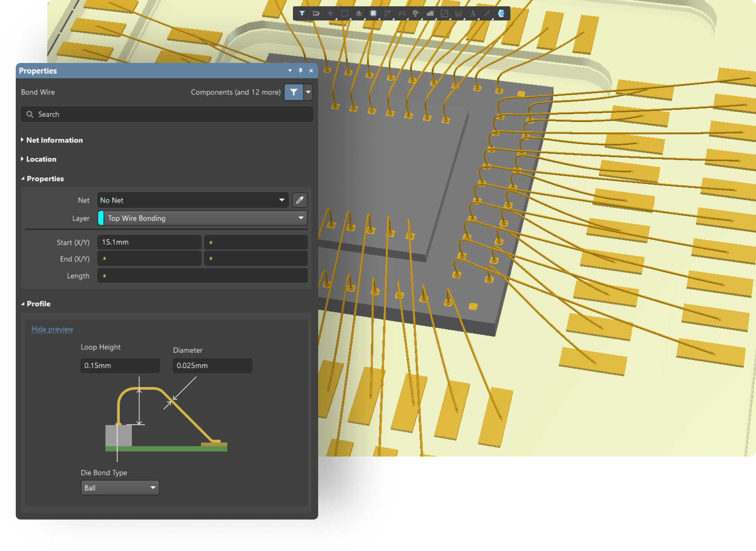Viewport: 756px width, 551px height.
Task: Pick a net with the eyedropper button
Action: (x=300, y=200)
